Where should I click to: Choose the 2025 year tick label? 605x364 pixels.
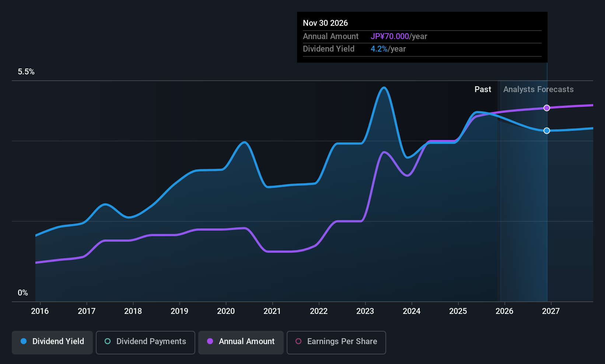pyautogui.click(x=458, y=311)
